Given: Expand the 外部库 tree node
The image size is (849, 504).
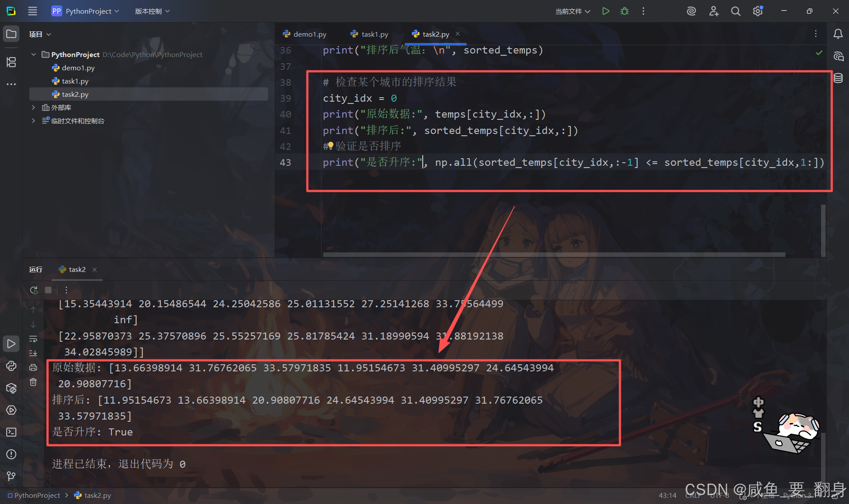Looking at the screenshot, I should [33, 107].
